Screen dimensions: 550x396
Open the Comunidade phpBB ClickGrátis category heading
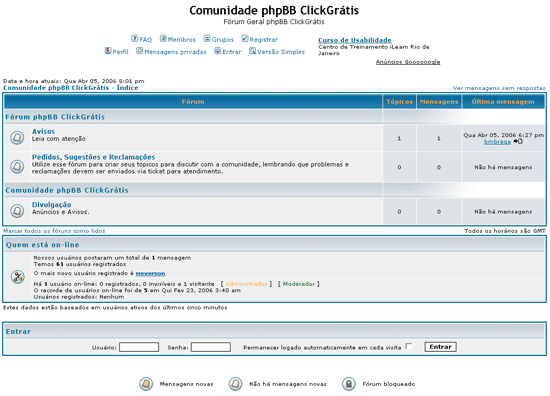pos(67,190)
